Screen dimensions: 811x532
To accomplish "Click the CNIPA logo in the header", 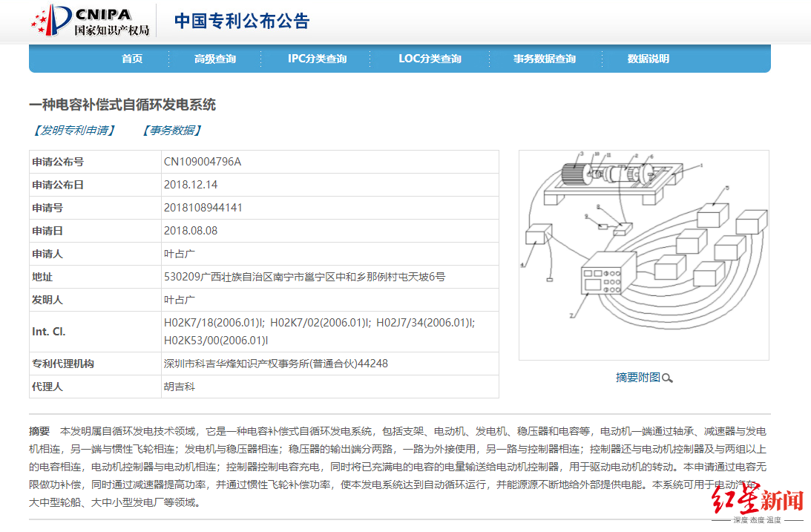I will [91, 22].
